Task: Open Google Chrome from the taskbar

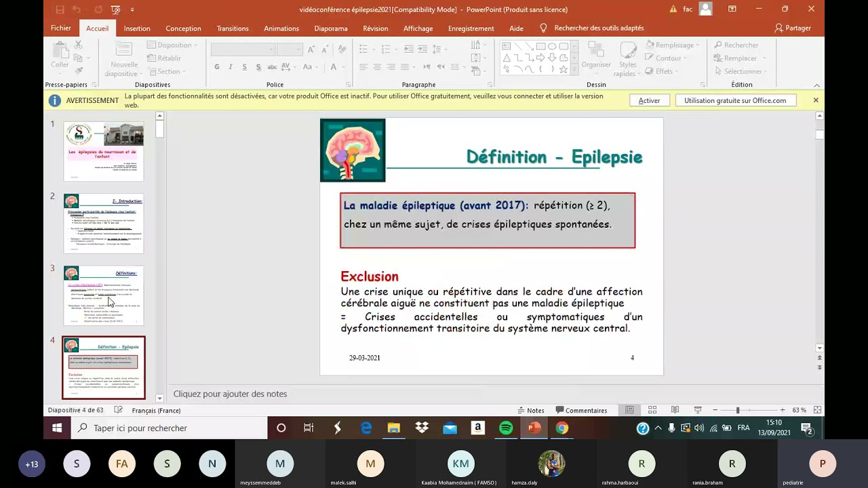Action: tap(561, 428)
